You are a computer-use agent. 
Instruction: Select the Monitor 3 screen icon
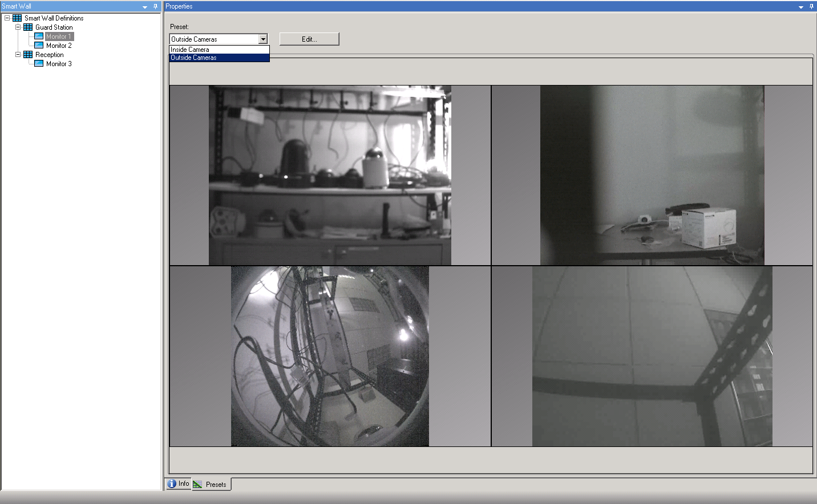38,63
